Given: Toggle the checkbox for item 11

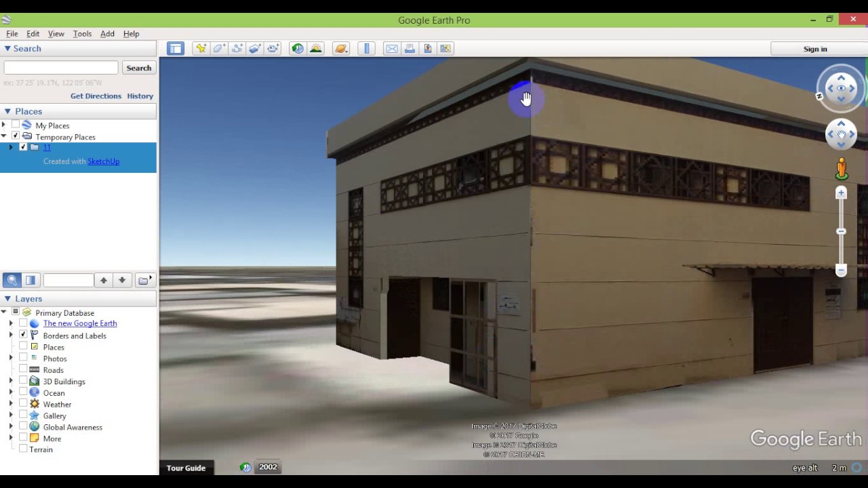Looking at the screenshot, I should click(23, 147).
